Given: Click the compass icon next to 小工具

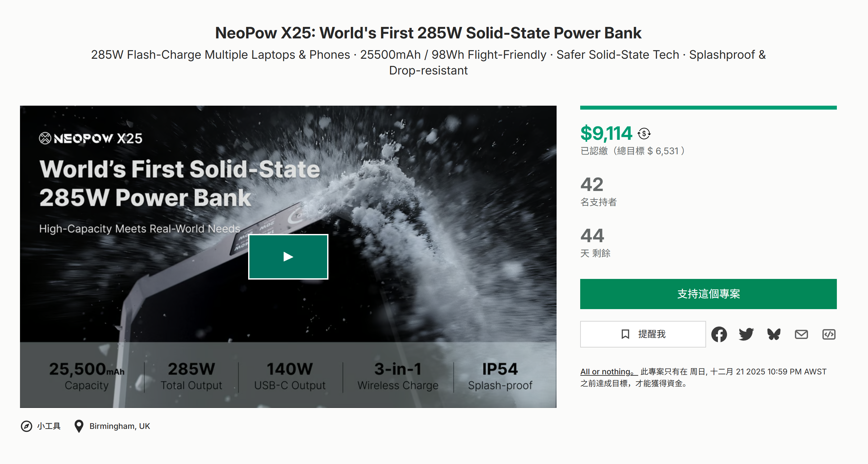Looking at the screenshot, I should pyautogui.click(x=26, y=426).
